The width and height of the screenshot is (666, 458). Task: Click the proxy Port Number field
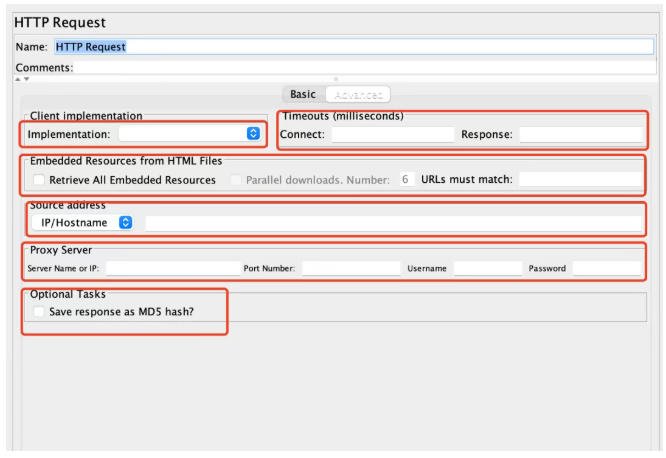(351, 268)
